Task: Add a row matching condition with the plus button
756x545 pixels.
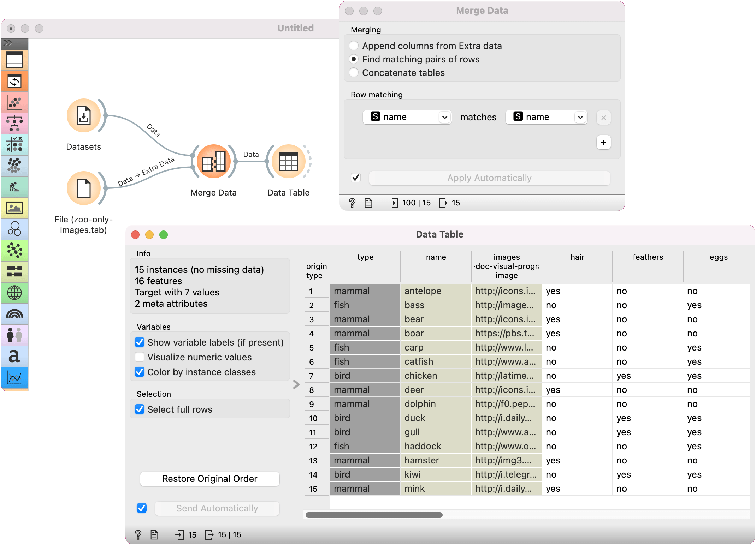Action: point(603,142)
